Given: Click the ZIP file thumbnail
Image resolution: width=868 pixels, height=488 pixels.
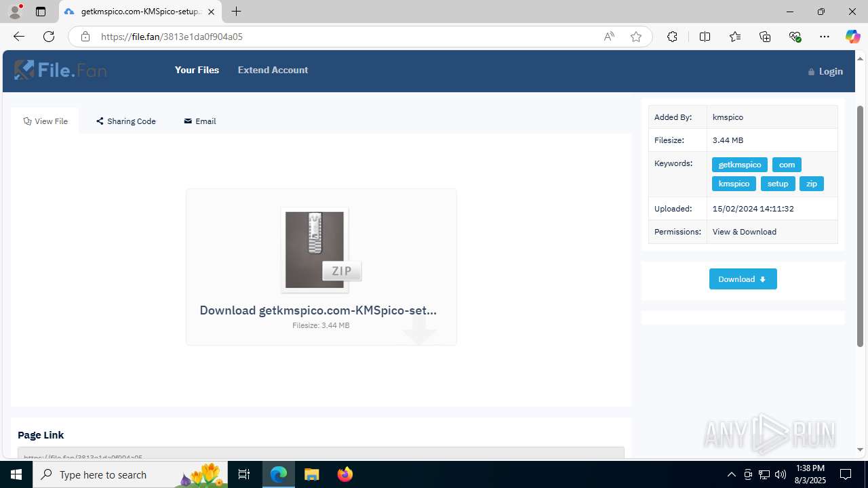Looking at the screenshot, I should 321,250.
